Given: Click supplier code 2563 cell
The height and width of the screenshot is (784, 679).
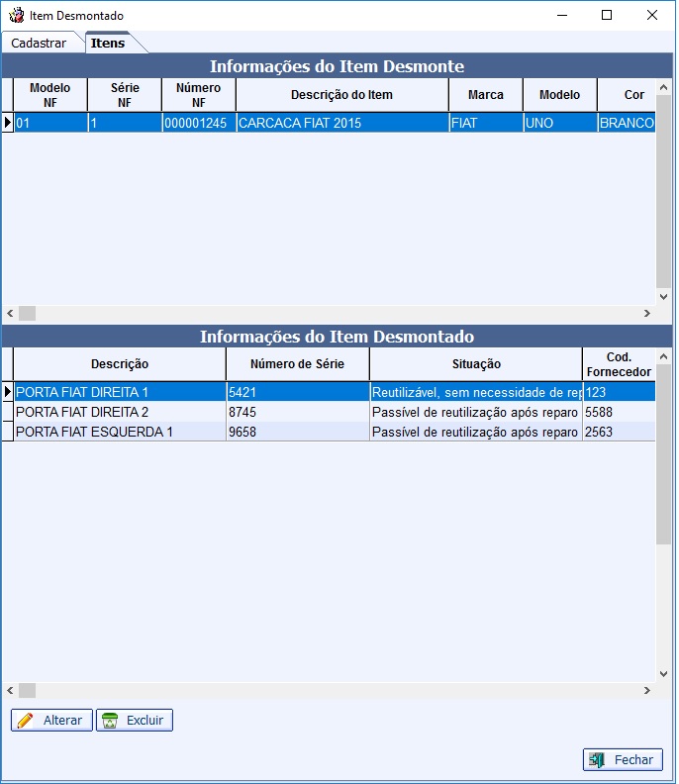Looking at the screenshot, I should 619,432.
